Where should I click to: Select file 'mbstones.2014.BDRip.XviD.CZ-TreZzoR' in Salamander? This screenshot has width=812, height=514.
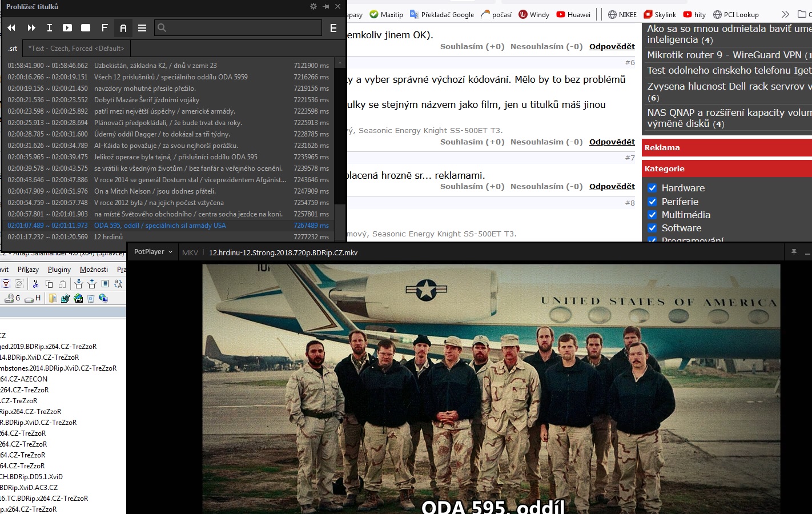click(x=58, y=368)
